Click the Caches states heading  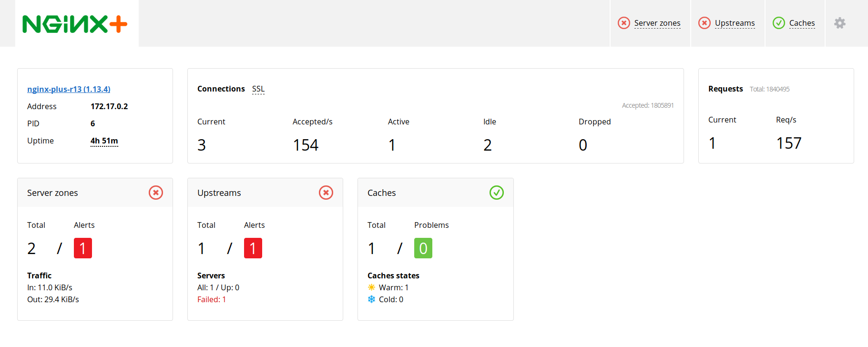[x=393, y=276]
